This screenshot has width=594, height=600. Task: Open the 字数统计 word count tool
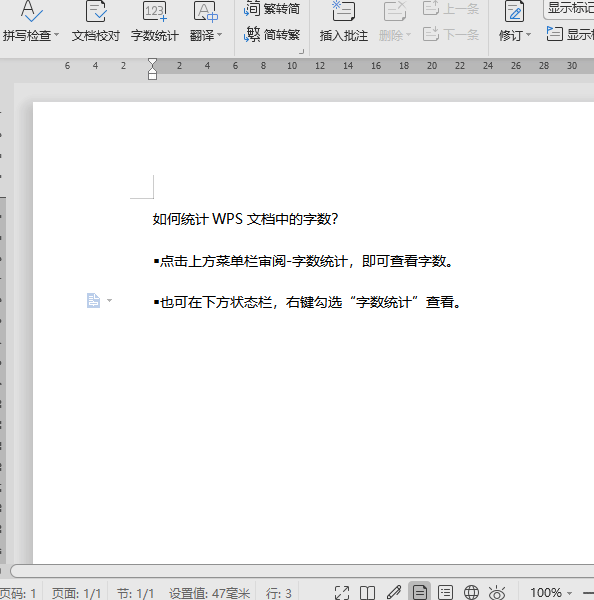coord(155,21)
